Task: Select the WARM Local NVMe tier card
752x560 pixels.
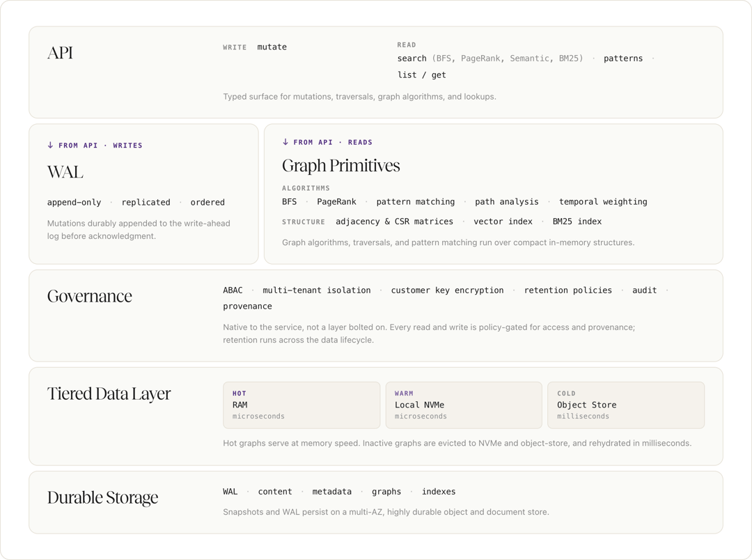Action: (464, 405)
